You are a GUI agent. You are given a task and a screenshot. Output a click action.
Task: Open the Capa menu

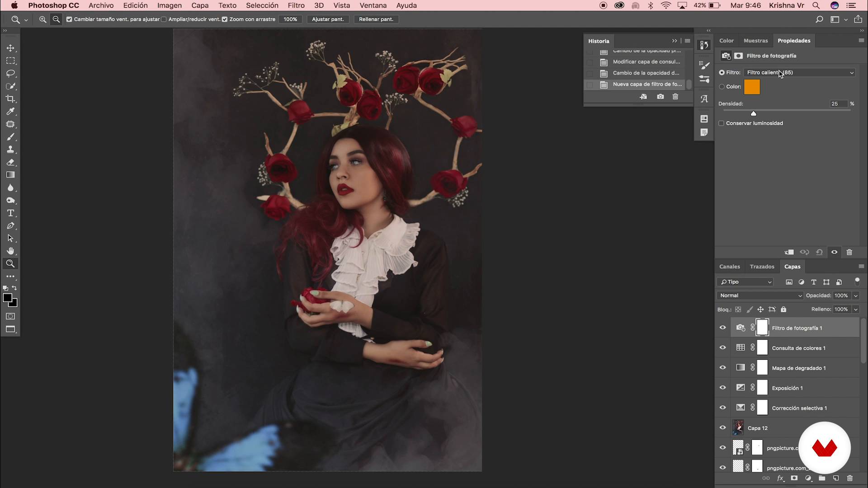pyautogui.click(x=200, y=5)
